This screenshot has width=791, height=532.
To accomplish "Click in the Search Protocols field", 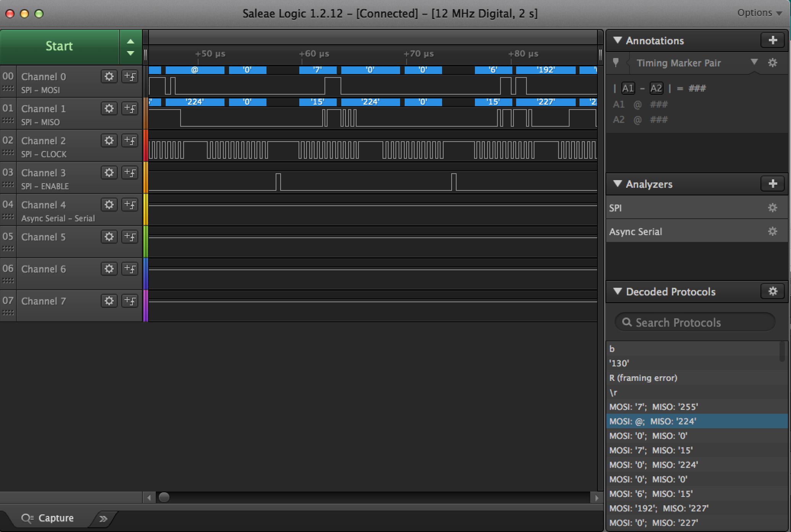I will point(695,322).
